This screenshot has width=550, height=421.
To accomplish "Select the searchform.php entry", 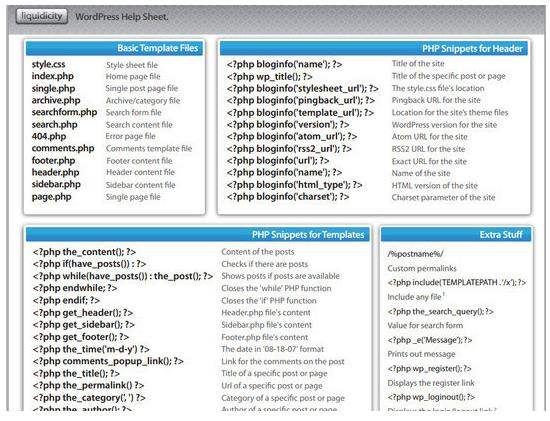I will (64, 112).
